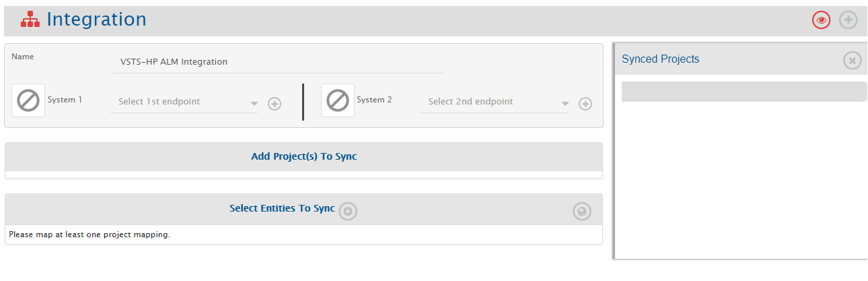Add new endpoint for System 1

click(275, 104)
